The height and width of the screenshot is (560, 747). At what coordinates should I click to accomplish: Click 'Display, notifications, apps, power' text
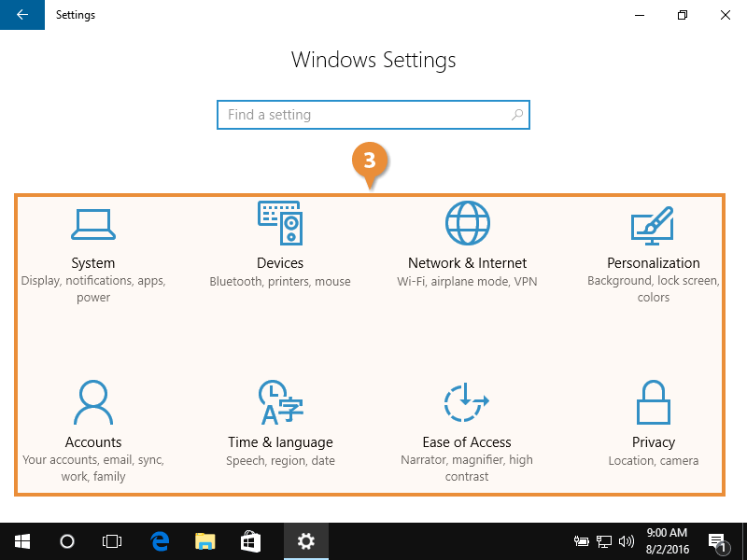tap(93, 289)
